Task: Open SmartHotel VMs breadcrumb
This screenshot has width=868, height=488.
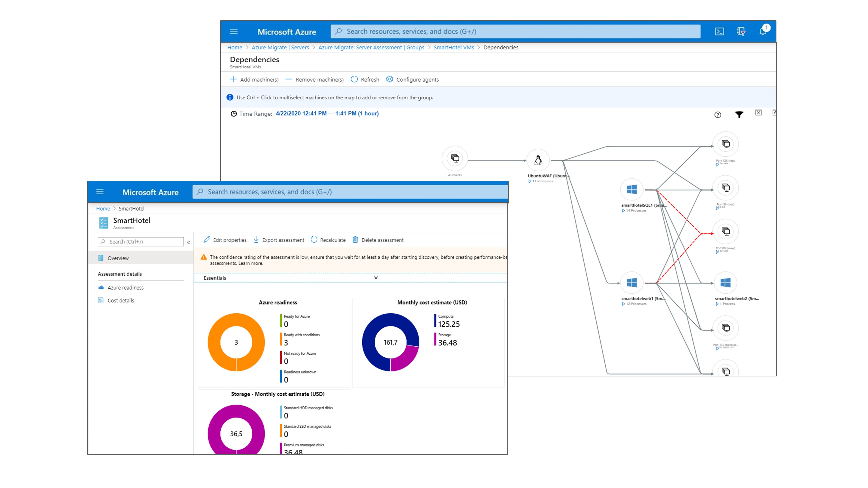Action: point(454,47)
